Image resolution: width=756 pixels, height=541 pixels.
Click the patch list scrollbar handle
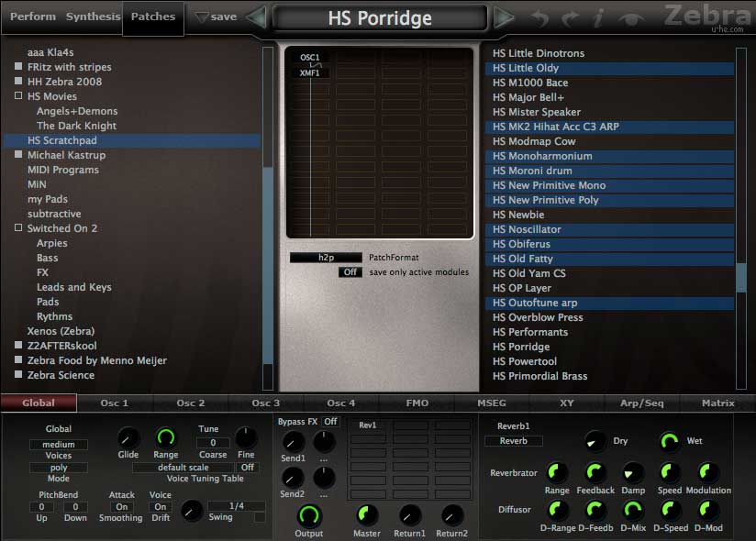(x=741, y=277)
